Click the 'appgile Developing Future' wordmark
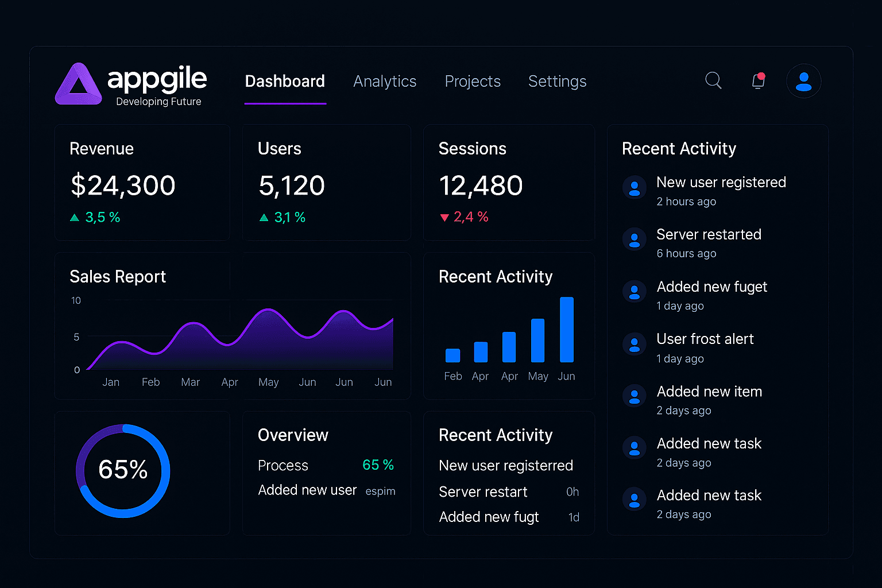 point(156,85)
